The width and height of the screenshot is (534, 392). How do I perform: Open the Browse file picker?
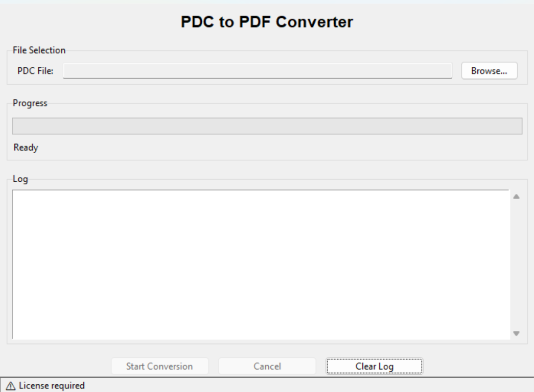click(490, 70)
